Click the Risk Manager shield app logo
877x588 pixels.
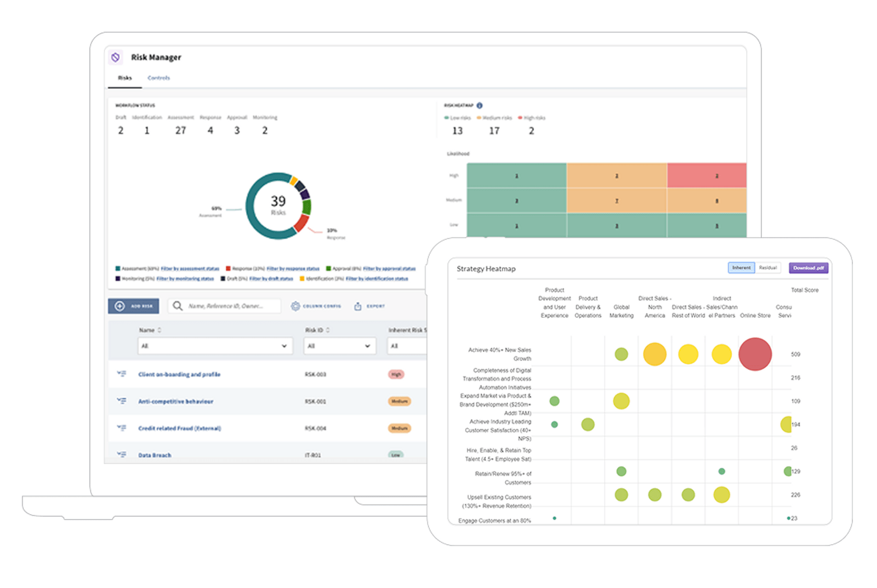(x=116, y=56)
